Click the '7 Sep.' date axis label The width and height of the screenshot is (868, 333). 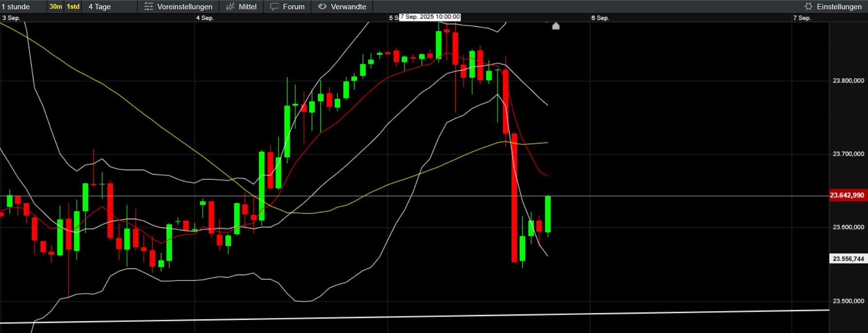coord(802,18)
